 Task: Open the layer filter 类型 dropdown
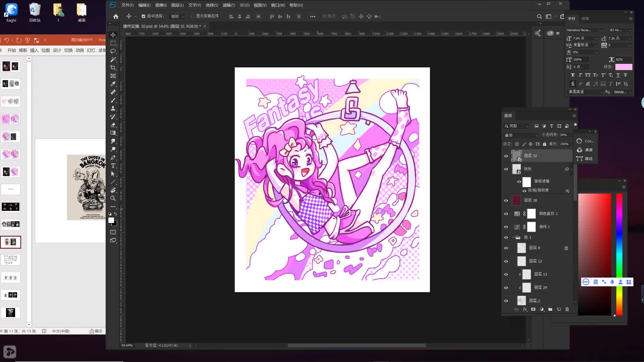point(517,126)
